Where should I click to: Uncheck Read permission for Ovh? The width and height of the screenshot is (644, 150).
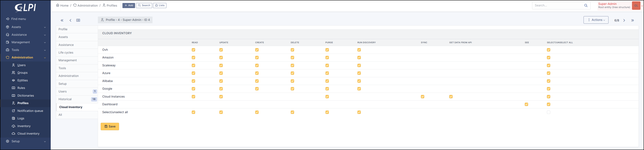click(x=193, y=50)
